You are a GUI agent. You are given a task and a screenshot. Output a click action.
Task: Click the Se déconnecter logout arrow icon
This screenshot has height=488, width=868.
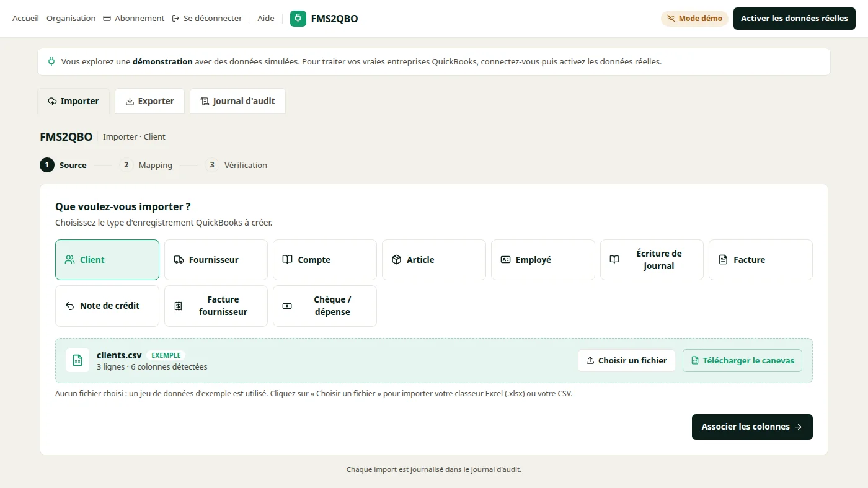(x=176, y=19)
